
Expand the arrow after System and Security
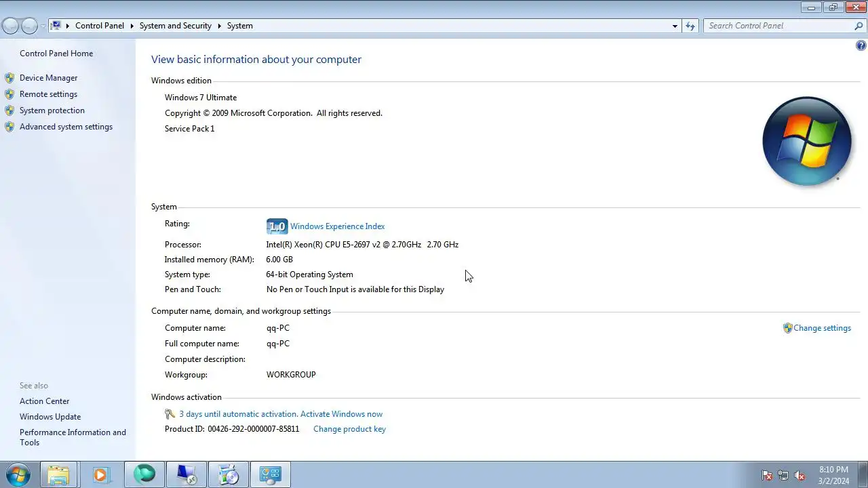pos(220,26)
